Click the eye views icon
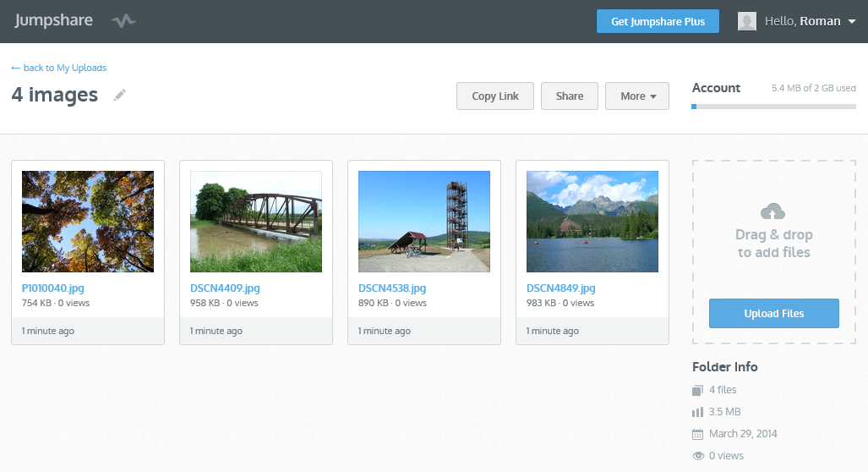868x472 pixels. pyautogui.click(x=698, y=456)
